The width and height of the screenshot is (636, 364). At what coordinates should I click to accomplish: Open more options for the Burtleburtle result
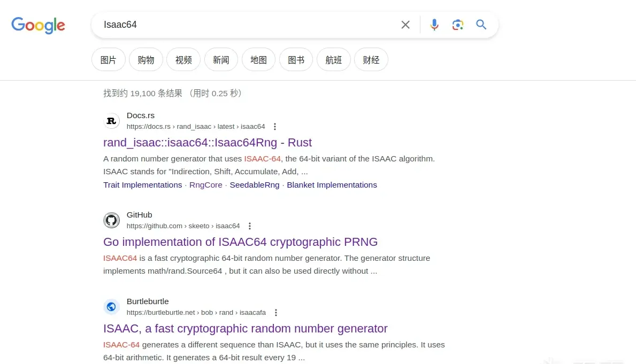pyautogui.click(x=276, y=313)
